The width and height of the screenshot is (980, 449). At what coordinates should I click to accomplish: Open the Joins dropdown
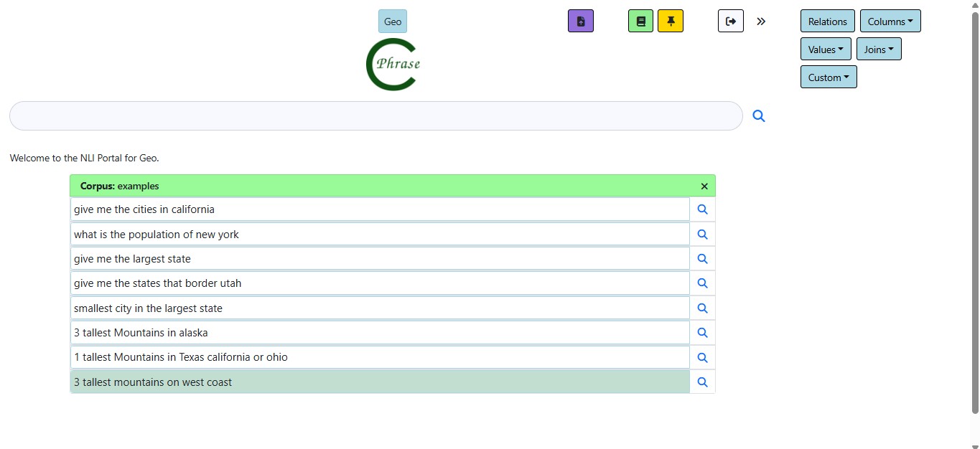(x=879, y=49)
